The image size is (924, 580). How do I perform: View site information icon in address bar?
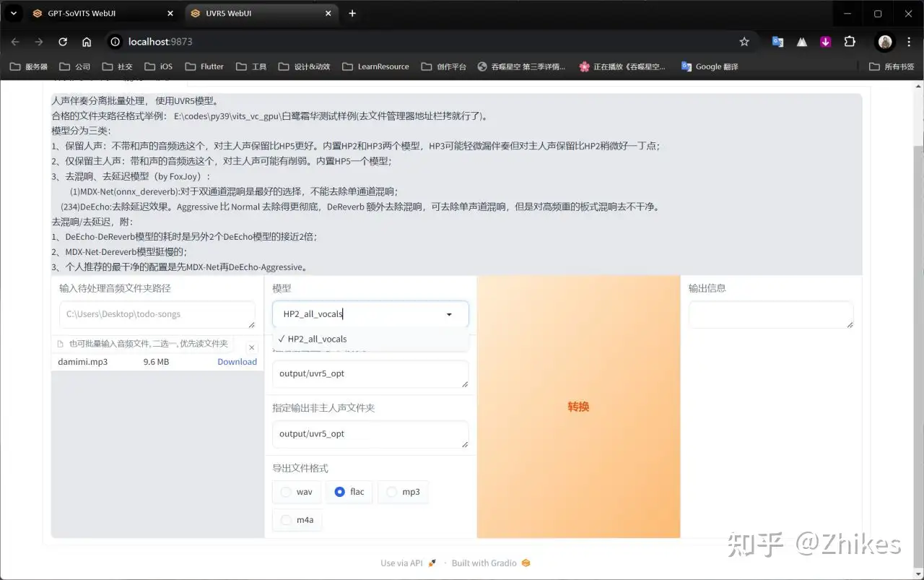coord(115,42)
